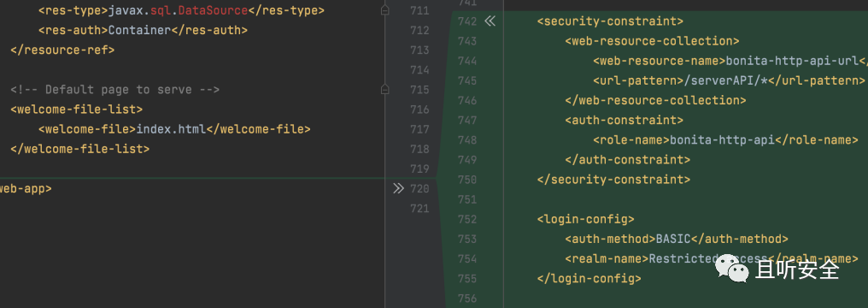
Task: Click the Default page to serve comment
Action: coord(115,89)
